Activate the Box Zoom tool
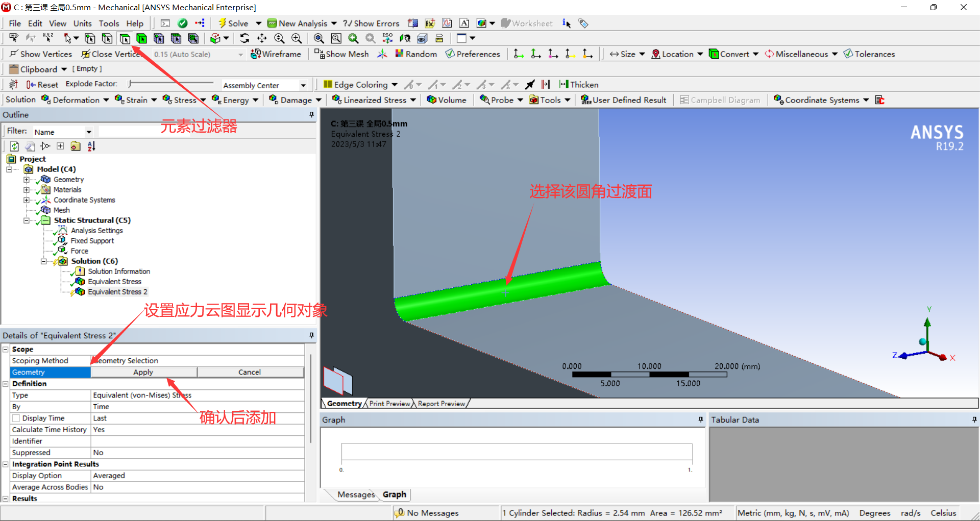980x521 pixels. 297,38
